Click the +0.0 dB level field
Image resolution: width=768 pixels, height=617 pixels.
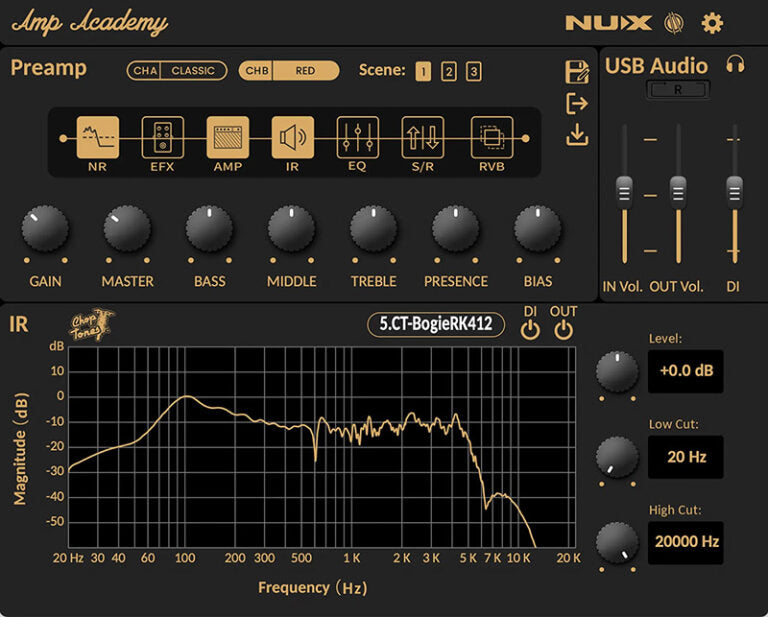(x=686, y=371)
